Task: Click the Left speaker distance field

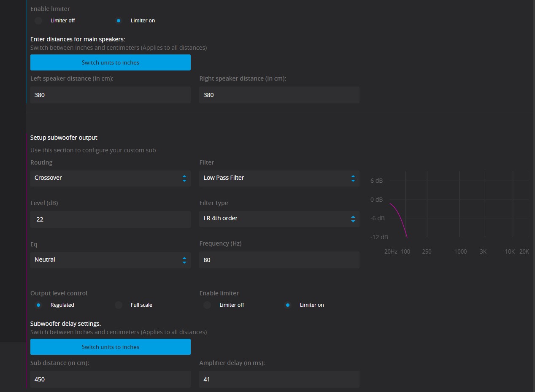Action: pos(111,95)
